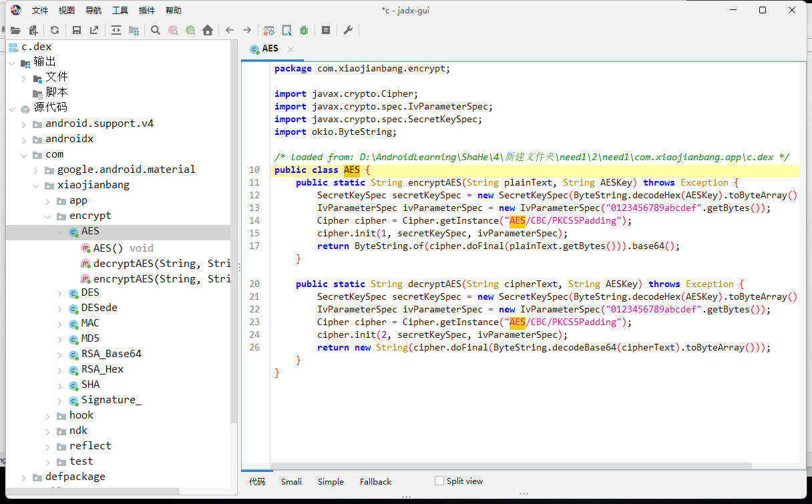Switch to the Smali tab

pos(291,481)
